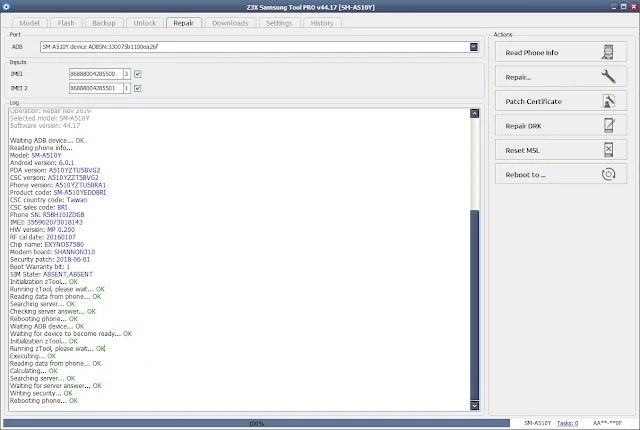Image resolution: width=640 pixels, height=430 pixels.
Task: Toggle the IMEI checkbox
Action: tap(138, 74)
